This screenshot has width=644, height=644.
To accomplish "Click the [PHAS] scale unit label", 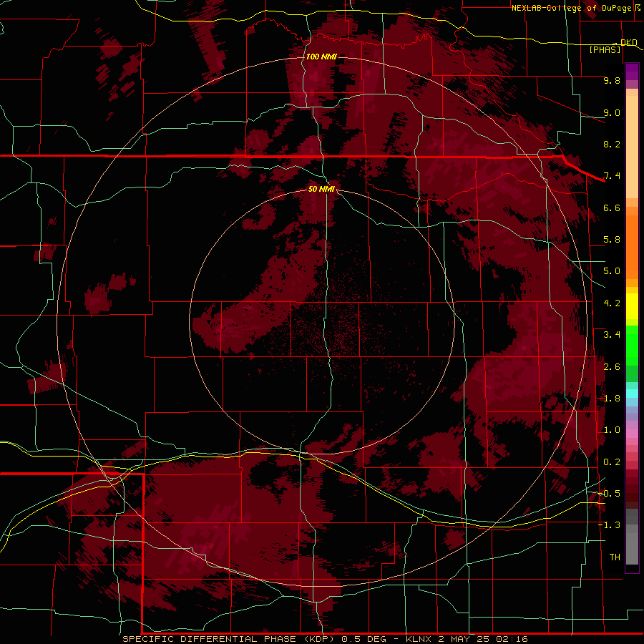I will 605,49.
